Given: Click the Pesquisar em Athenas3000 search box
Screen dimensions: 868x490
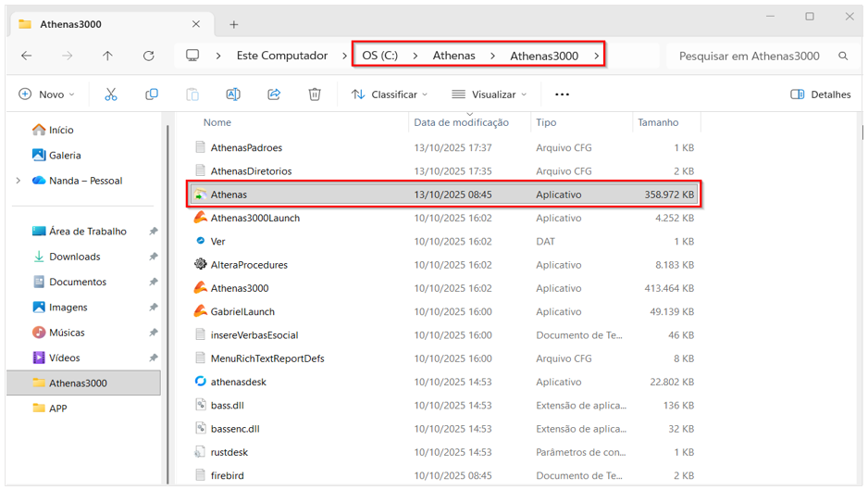Looking at the screenshot, I should coord(750,56).
